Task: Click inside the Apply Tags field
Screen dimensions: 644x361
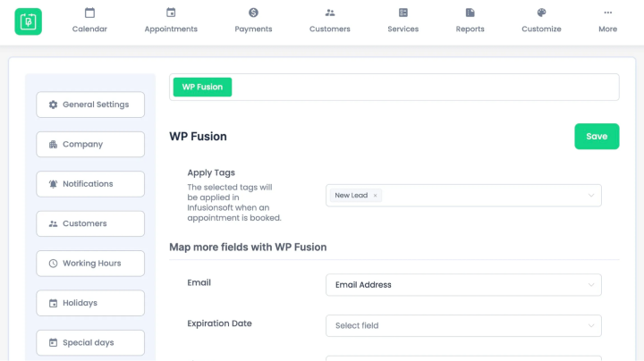Action: point(463,196)
